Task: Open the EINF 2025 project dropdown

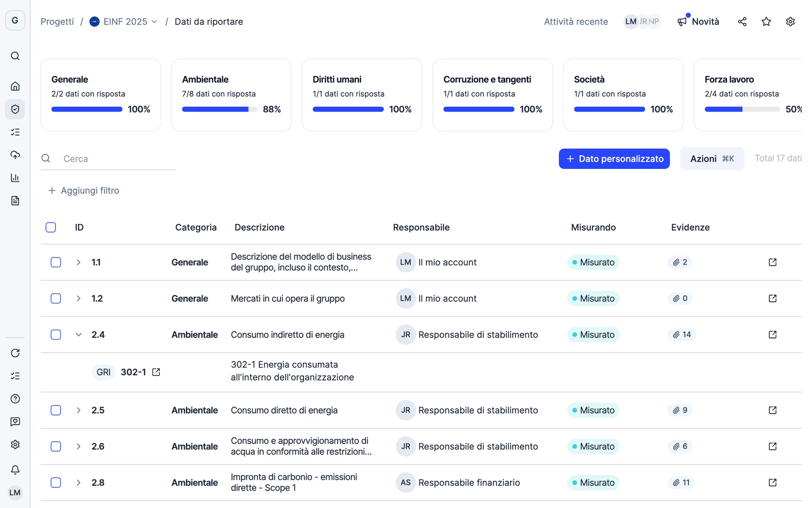Action: click(124, 22)
